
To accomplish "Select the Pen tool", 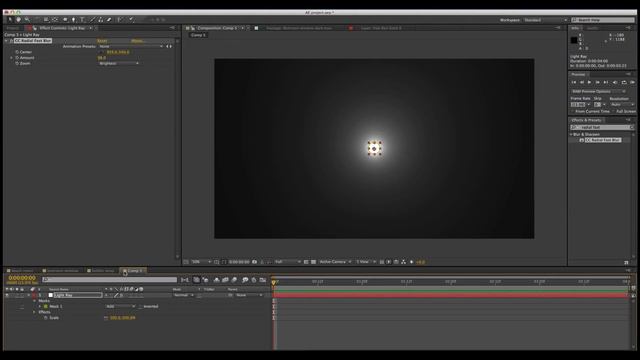I will click(73, 20).
